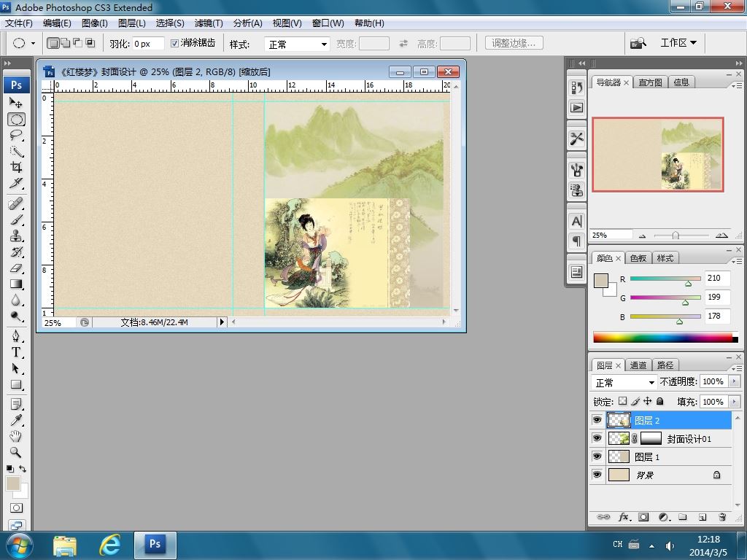Select the Hand tool
Image resolution: width=747 pixels, height=560 pixels.
coord(16,436)
